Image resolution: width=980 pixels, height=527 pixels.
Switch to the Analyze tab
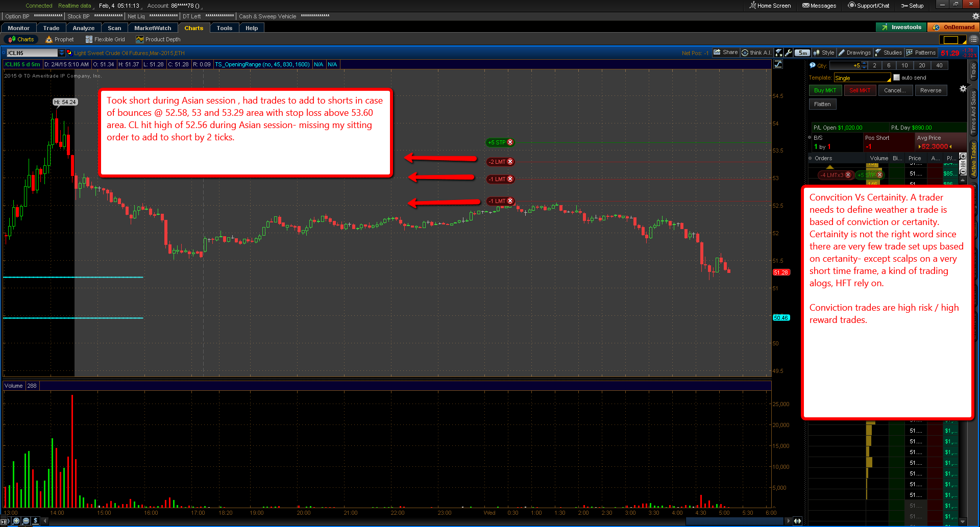tap(84, 28)
